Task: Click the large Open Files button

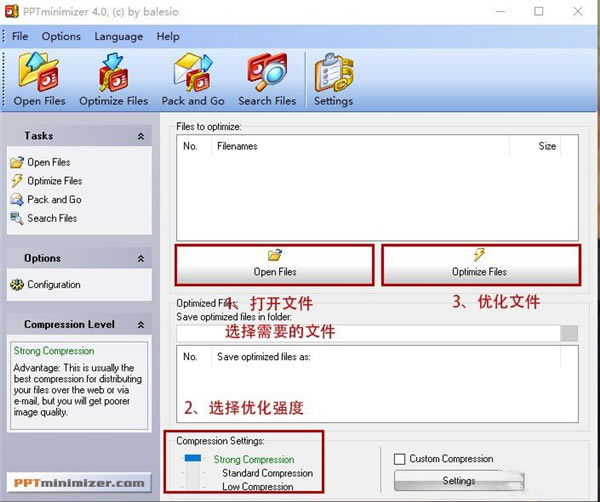Action: click(x=275, y=265)
